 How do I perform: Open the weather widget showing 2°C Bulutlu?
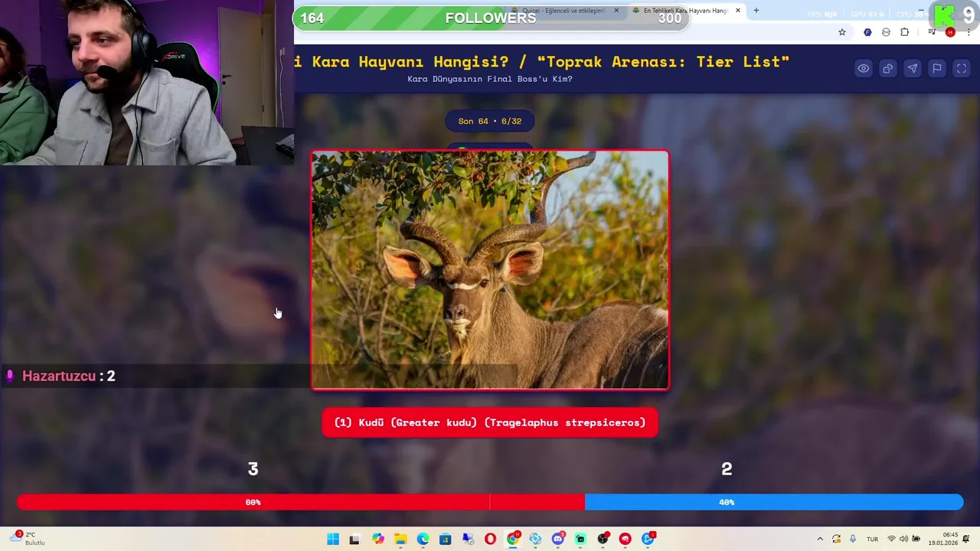coord(28,539)
